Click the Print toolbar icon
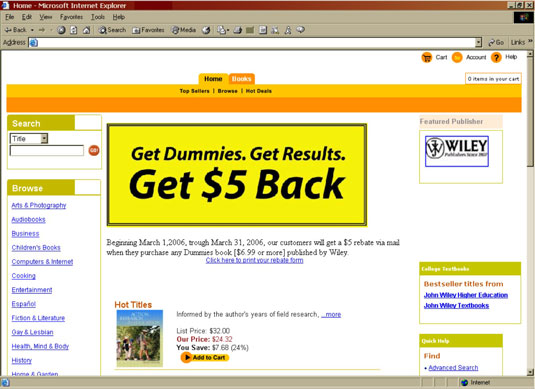The image size is (535, 389). coord(238,30)
